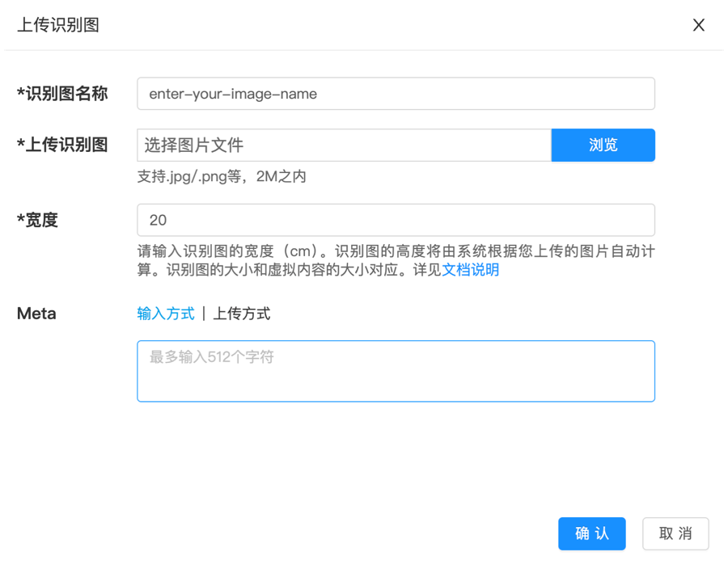Screen dimensions: 728x569
Task: Click the 取消 cancel button
Action: click(x=675, y=534)
